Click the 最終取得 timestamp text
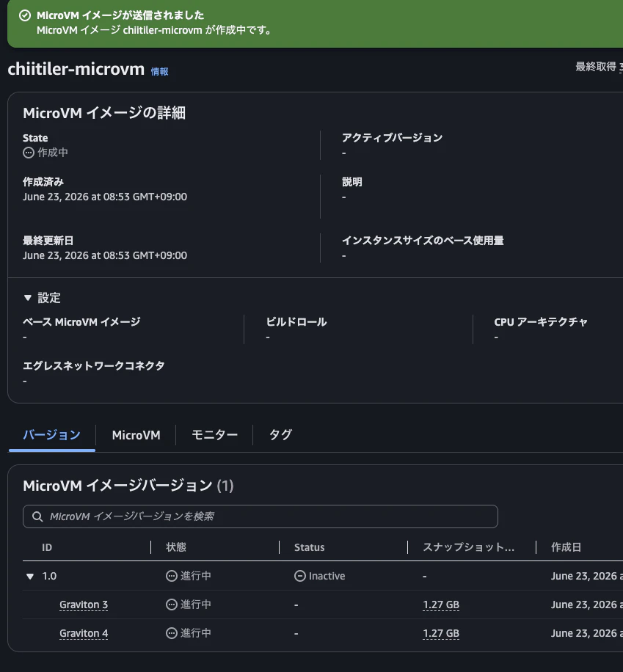Image resolution: width=623 pixels, height=672 pixels. [x=599, y=67]
